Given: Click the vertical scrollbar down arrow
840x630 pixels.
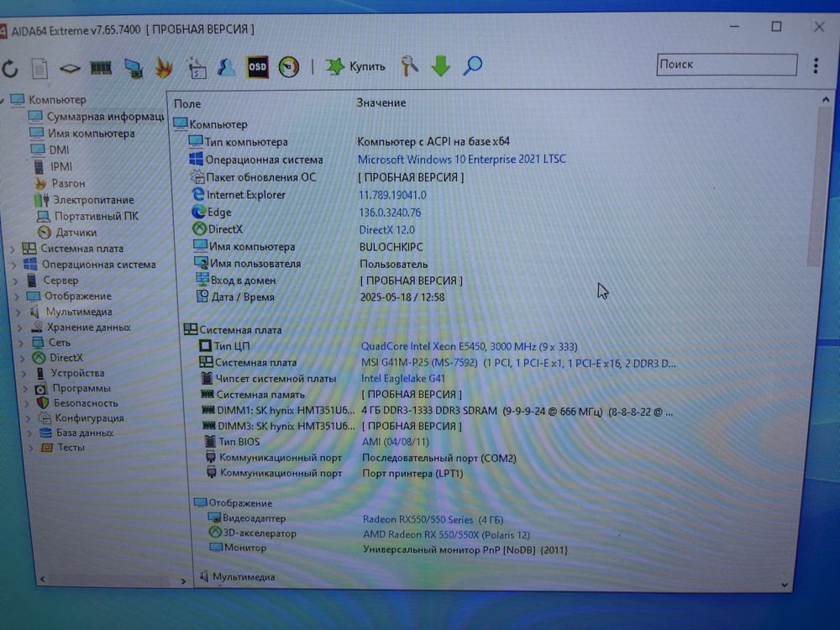Looking at the screenshot, I should point(785,585).
